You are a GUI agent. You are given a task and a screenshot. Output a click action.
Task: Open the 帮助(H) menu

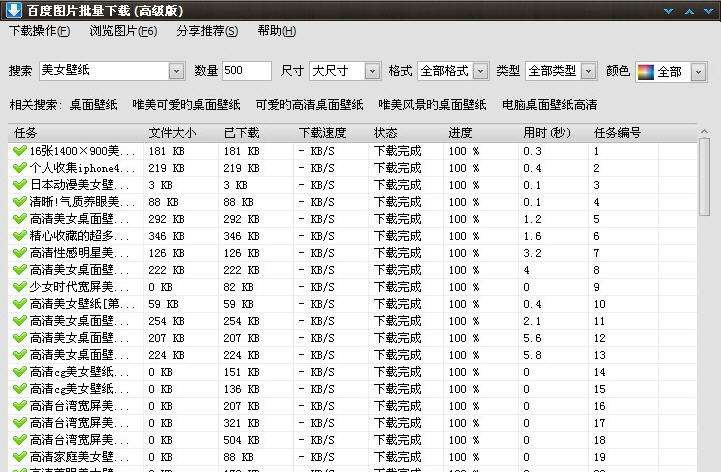tap(277, 31)
